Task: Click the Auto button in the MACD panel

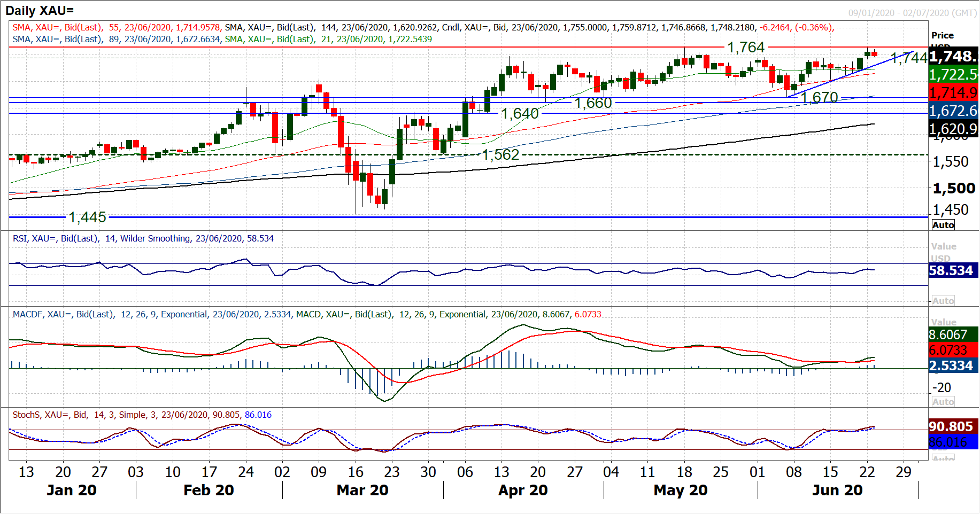Action: pyautogui.click(x=943, y=402)
